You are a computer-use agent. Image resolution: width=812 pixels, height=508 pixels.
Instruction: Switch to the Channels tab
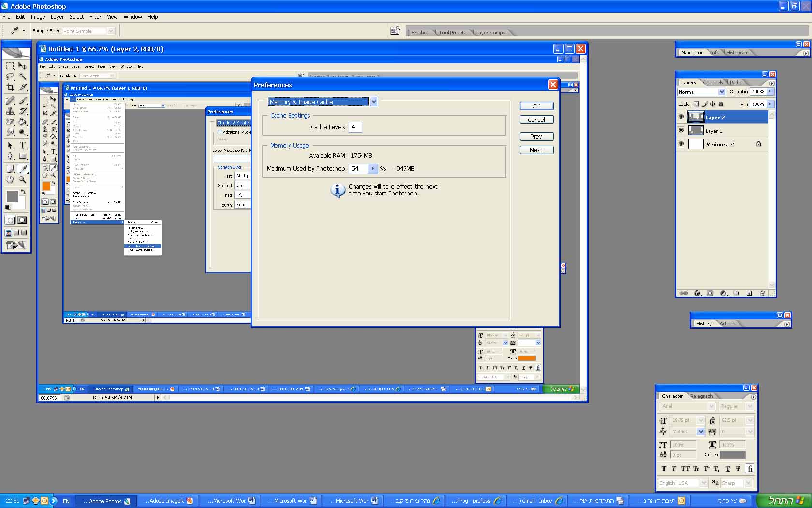(x=713, y=83)
